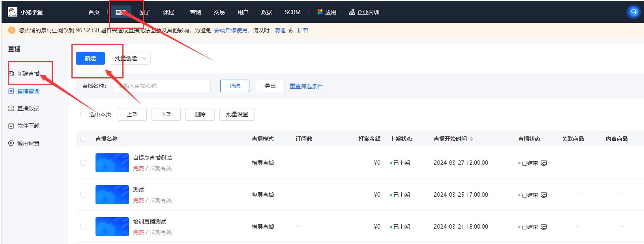The height and width of the screenshot is (244, 644).
Task: Expand the 批量创建 dropdown
Action: coord(130,58)
